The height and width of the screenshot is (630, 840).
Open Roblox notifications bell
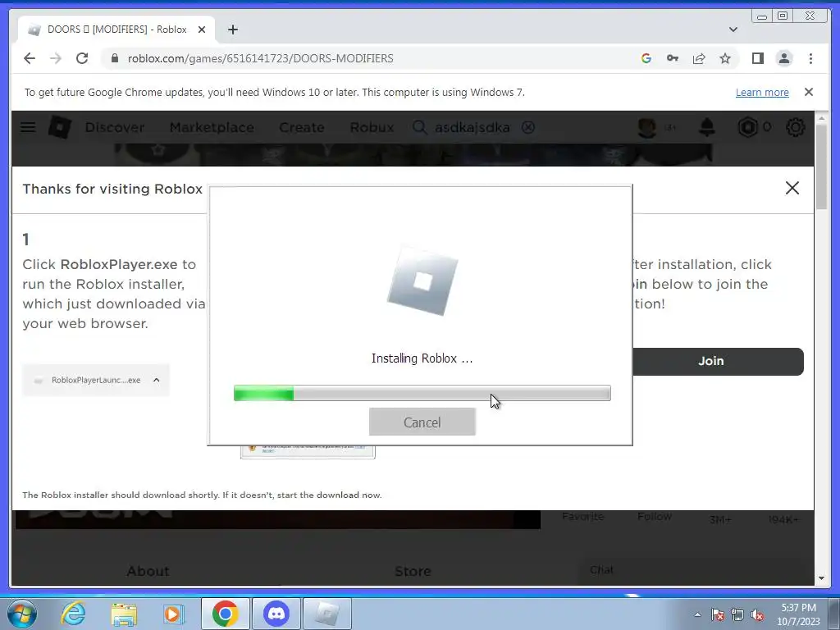[x=707, y=127]
